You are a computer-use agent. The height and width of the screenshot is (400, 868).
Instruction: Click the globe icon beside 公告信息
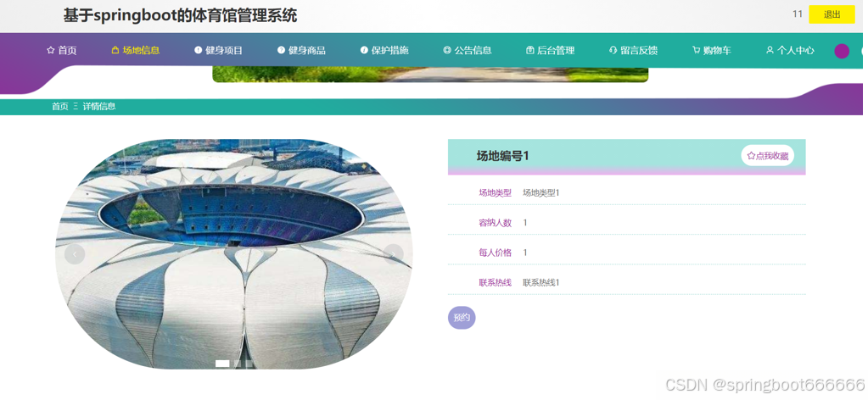(x=447, y=50)
